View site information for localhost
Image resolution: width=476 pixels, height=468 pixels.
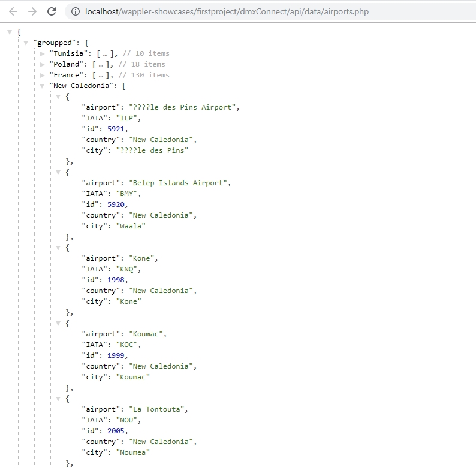75,11
